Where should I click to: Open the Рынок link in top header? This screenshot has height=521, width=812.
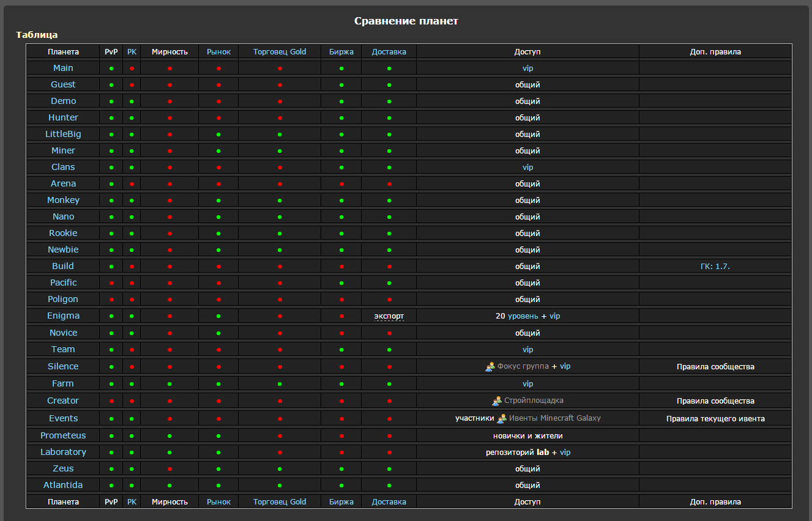click(218, 52)
